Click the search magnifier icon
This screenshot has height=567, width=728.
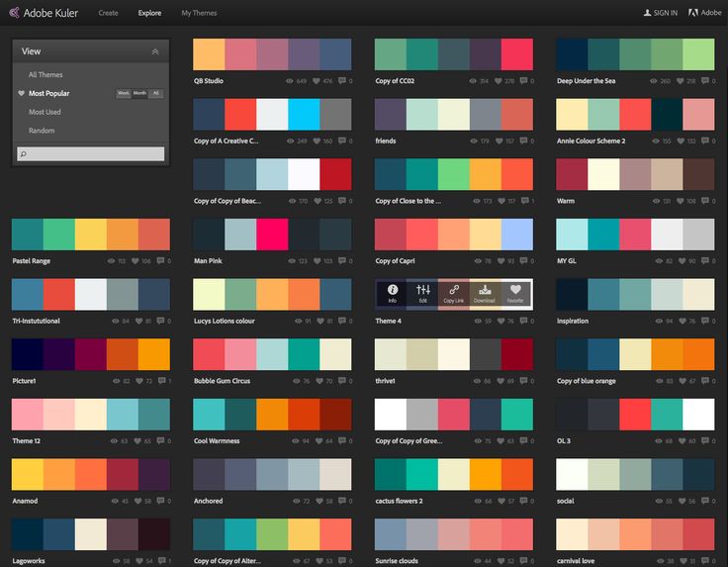tap(23, 153)
